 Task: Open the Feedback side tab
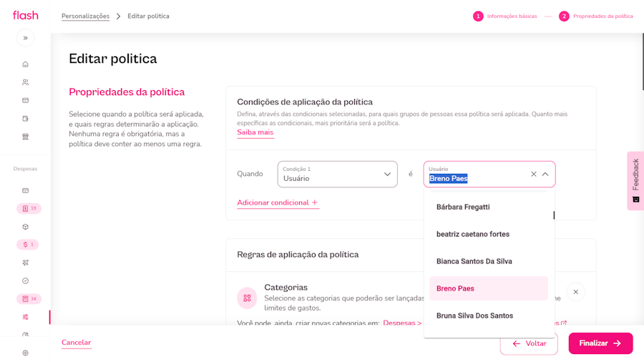[x=636, y=180]
